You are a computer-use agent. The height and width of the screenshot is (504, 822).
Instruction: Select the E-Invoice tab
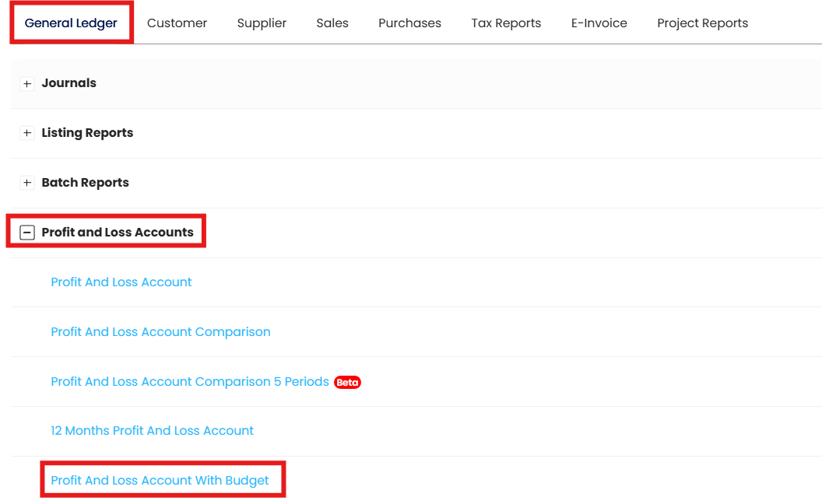click(599, 23)
